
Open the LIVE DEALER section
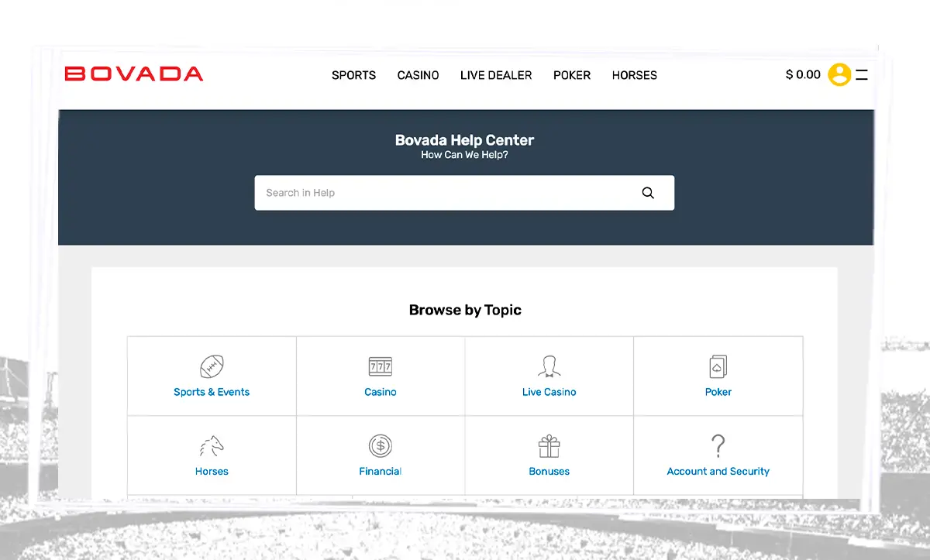click(x=496, y=75)
